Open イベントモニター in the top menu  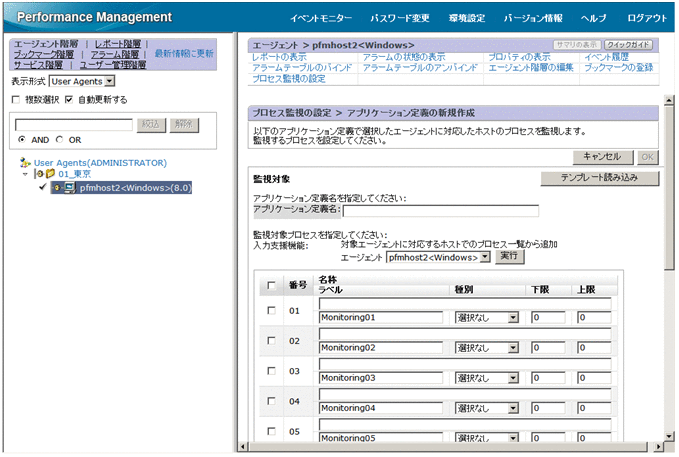coord(322,19)
